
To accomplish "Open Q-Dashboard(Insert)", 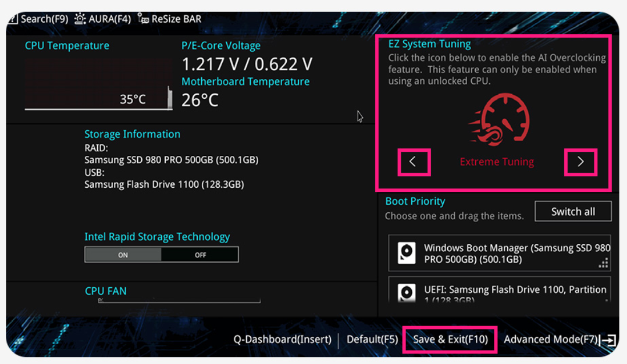I will pyautogui.click(x=283, y=340).
